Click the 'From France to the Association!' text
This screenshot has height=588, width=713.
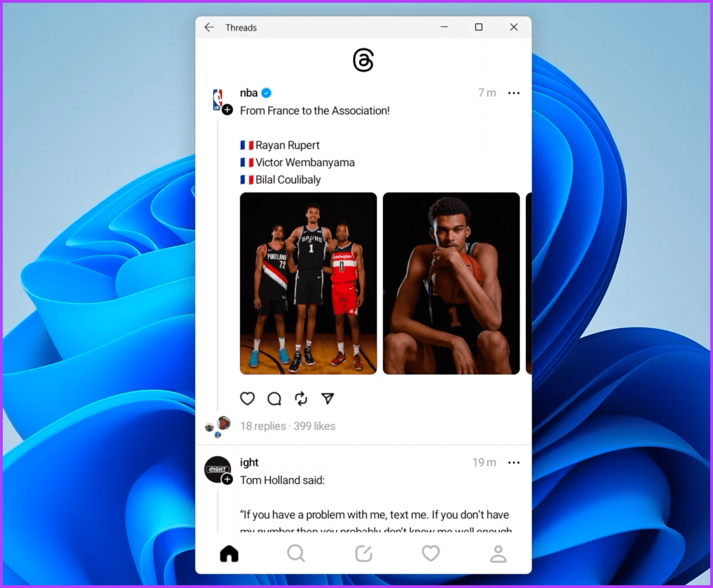tap(315, 111)
